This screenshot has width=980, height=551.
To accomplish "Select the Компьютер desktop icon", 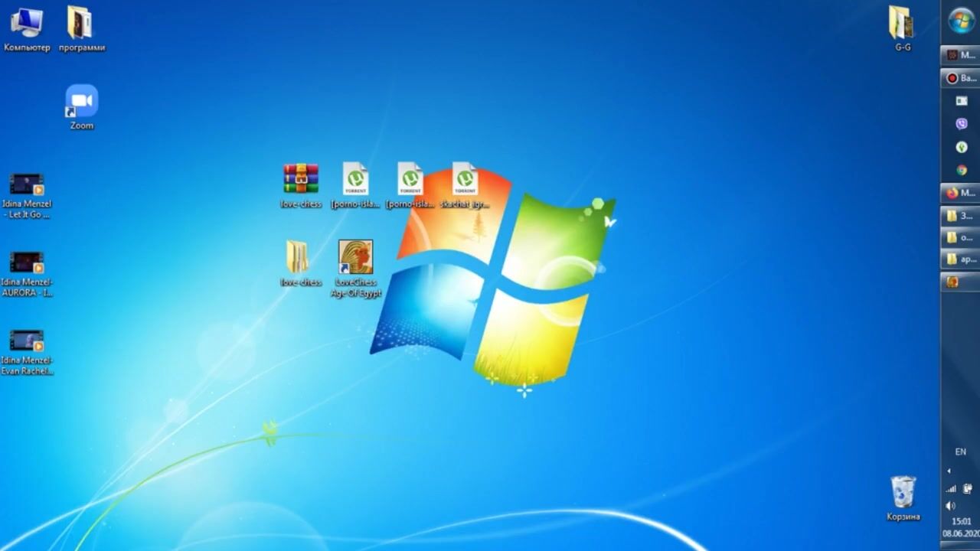I will (x=27, y=24).
